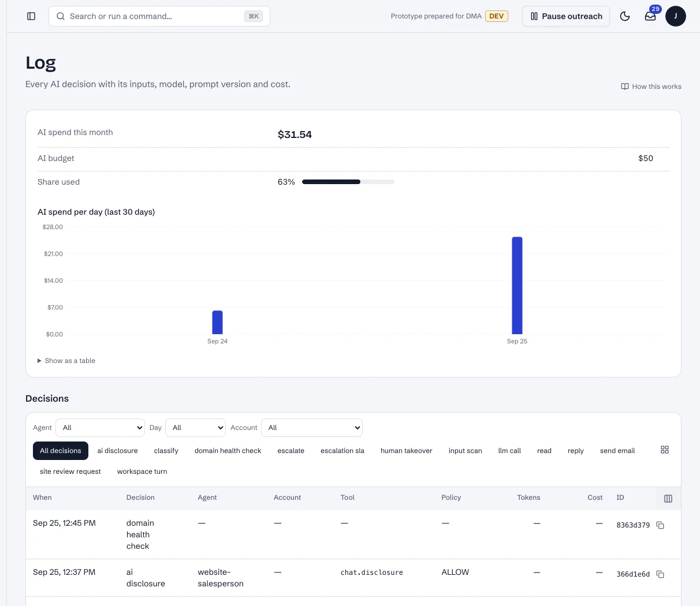
Task: Filter by human takeover
Action: 407,451
